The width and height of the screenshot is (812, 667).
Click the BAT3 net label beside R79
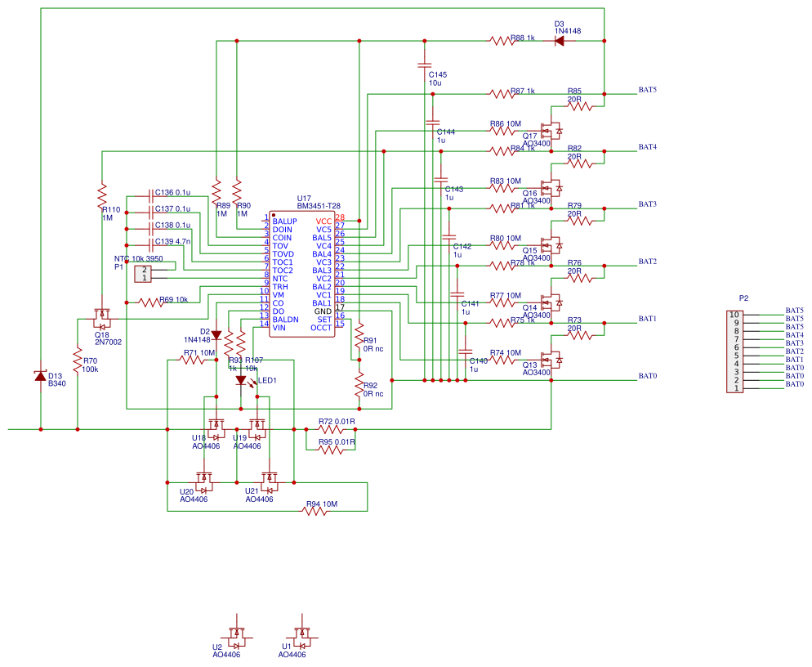click(x=647, y=204)
